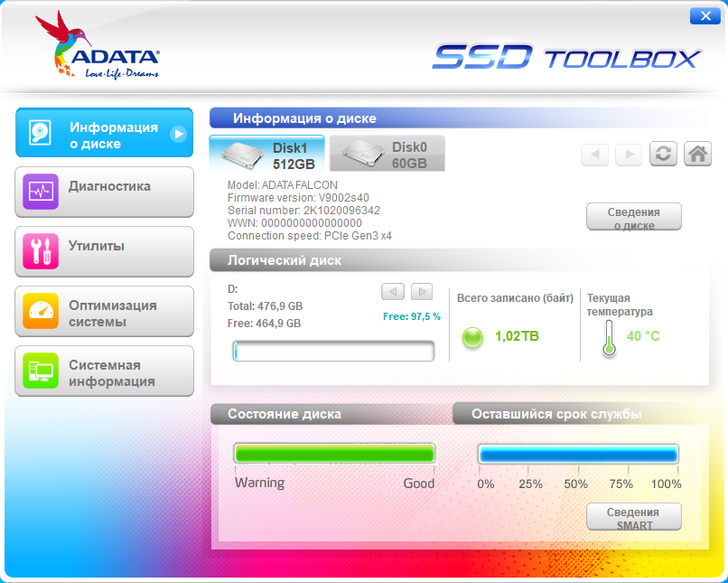Screen dimensions: 728x583
Task: Click the blue remaining lifespan bar
Action: tap(578, 454)
